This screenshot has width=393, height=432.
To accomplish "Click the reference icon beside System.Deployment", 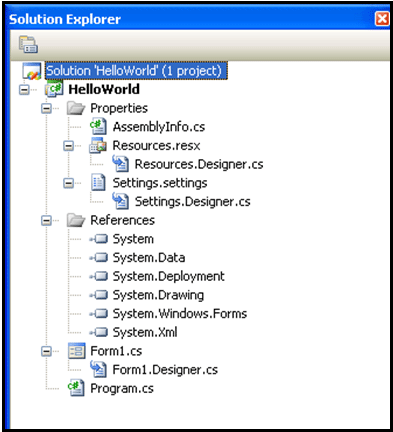I will pos(99,276).
